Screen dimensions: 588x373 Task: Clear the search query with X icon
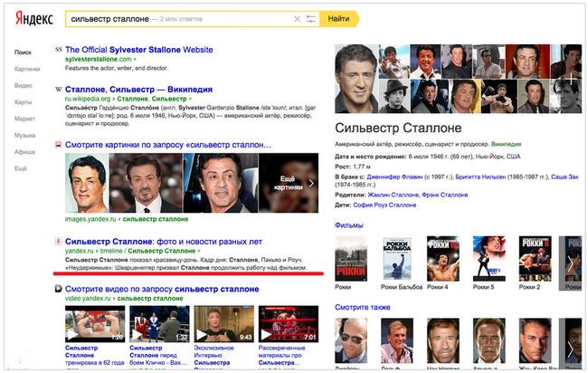(297, 19)
